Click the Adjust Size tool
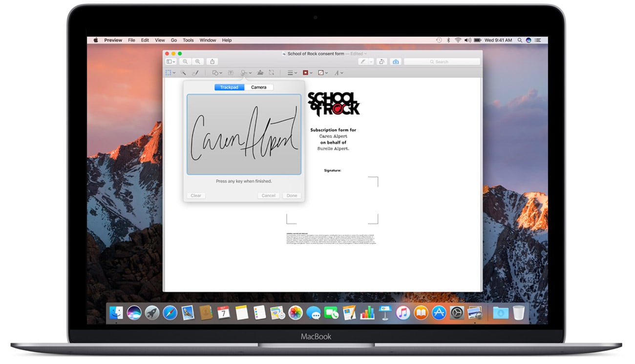 point(272,73)
